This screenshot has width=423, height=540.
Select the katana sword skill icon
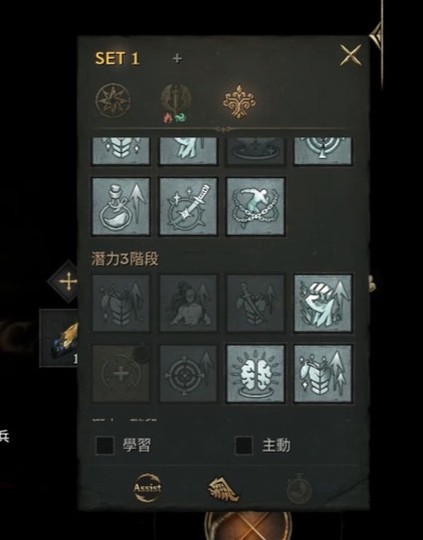(x=188, y=206)
